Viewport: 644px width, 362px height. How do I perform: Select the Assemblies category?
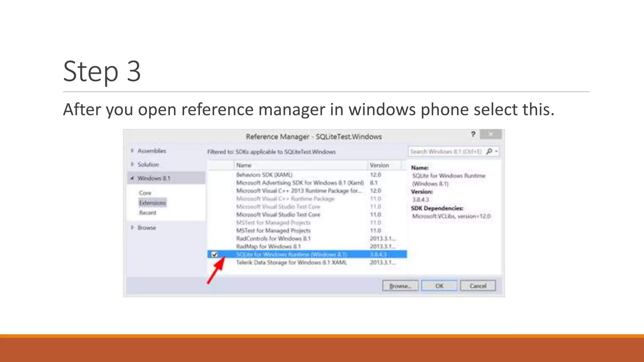152,151
